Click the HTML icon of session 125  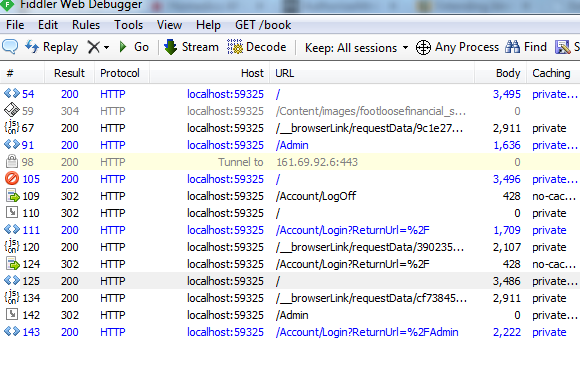[12, 280]
